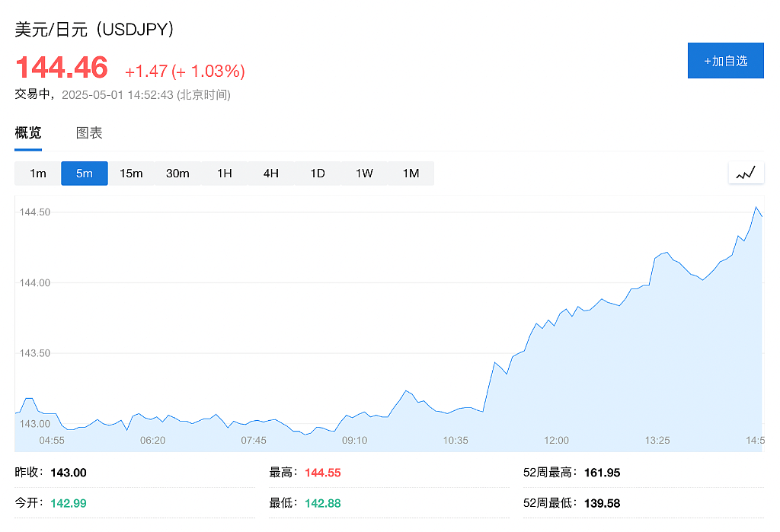This screenshot has width=780, height=532.
Task: Select the 1D interval
Action: click(318, 173)
